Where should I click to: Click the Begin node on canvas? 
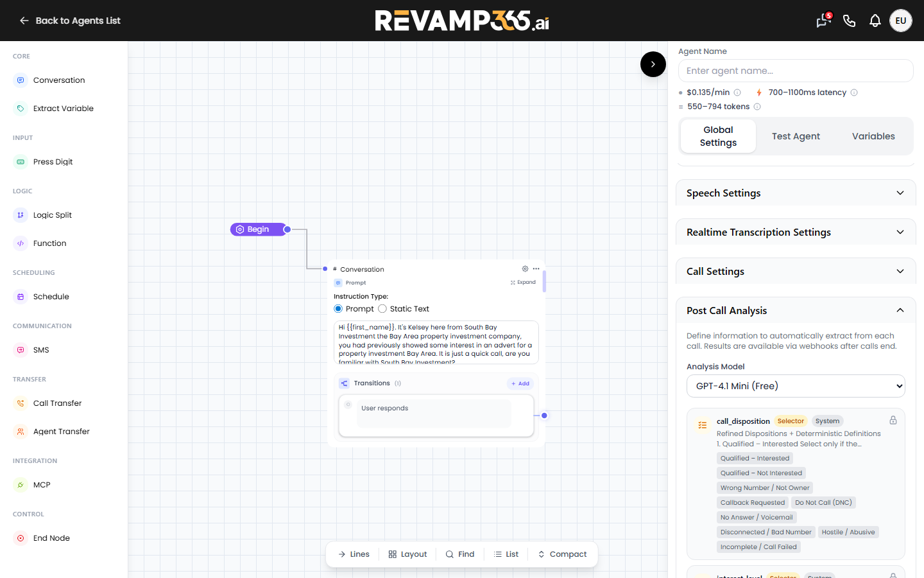coord(259,229)
